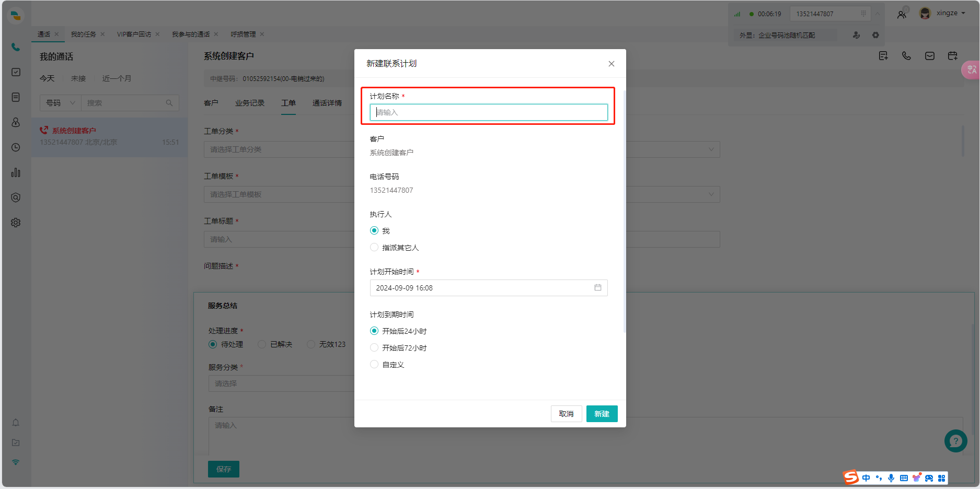The image size is (980, 489).
Task: Open the checked mailbox icon in sidebar
Action: coord(16,443)
